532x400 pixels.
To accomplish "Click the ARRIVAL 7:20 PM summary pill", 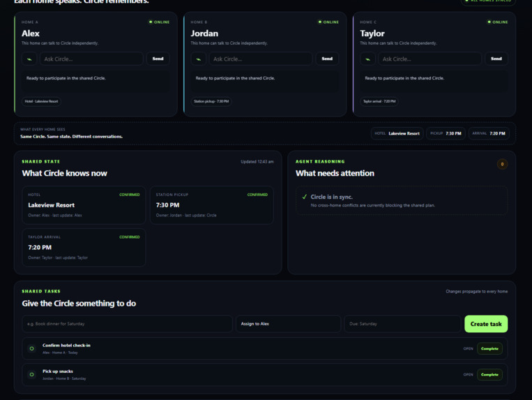I will pyautogui.click(x=489, y=133).
